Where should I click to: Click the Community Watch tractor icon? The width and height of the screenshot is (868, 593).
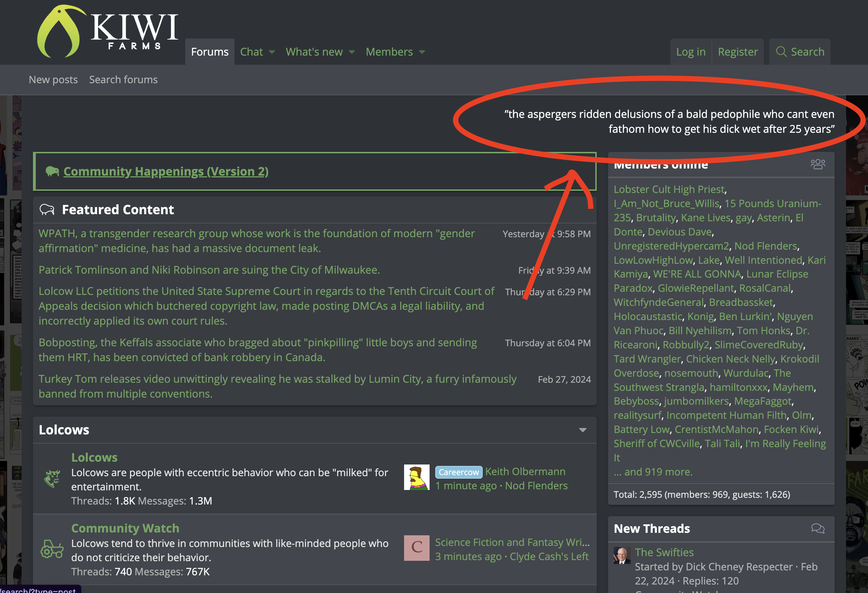coord(52,549)
